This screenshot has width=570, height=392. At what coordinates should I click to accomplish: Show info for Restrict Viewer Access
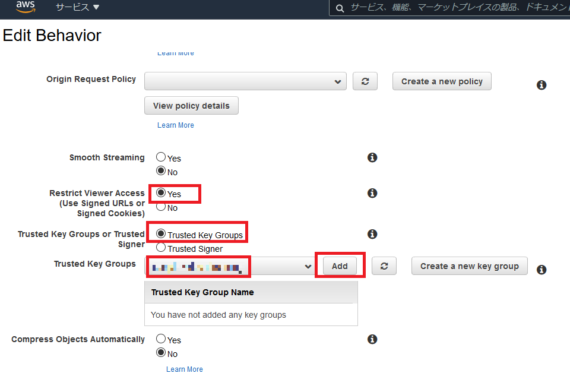(x=372, y=193)
